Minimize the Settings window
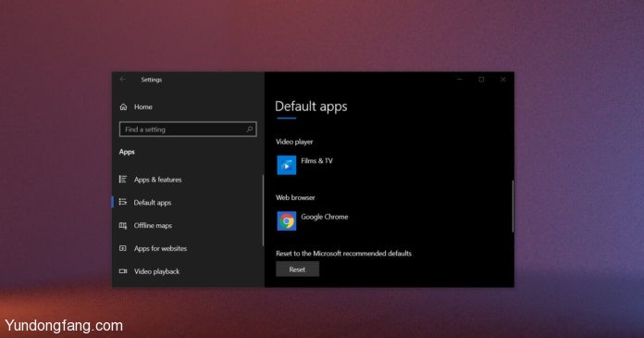The width and height of the screenshot is (644, 338). pos(460,80)
